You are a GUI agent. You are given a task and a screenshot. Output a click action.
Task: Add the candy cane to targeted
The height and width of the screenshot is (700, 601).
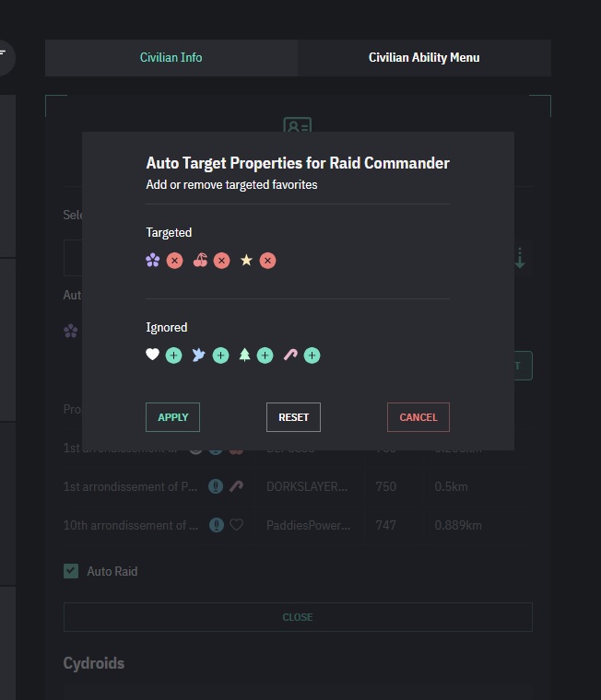click(312, 355)
